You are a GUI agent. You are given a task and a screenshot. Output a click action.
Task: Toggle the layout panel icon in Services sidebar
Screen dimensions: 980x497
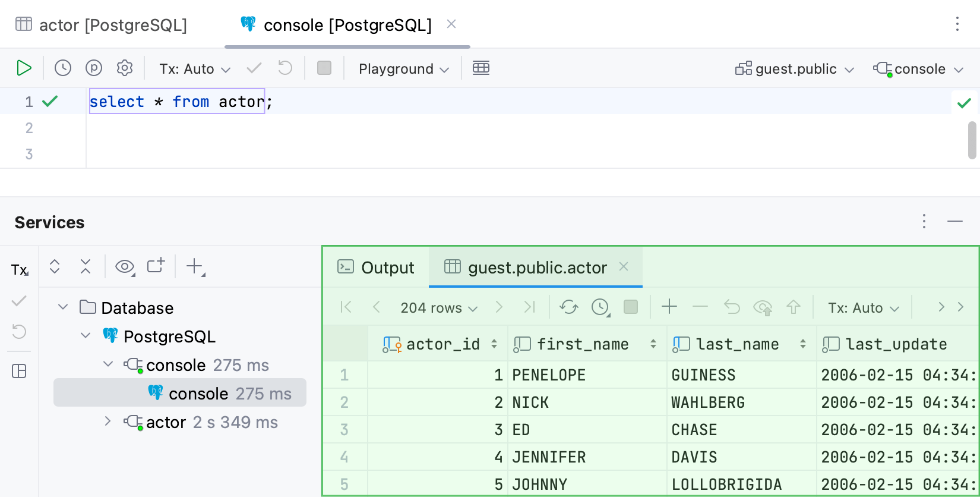[20, 372]
